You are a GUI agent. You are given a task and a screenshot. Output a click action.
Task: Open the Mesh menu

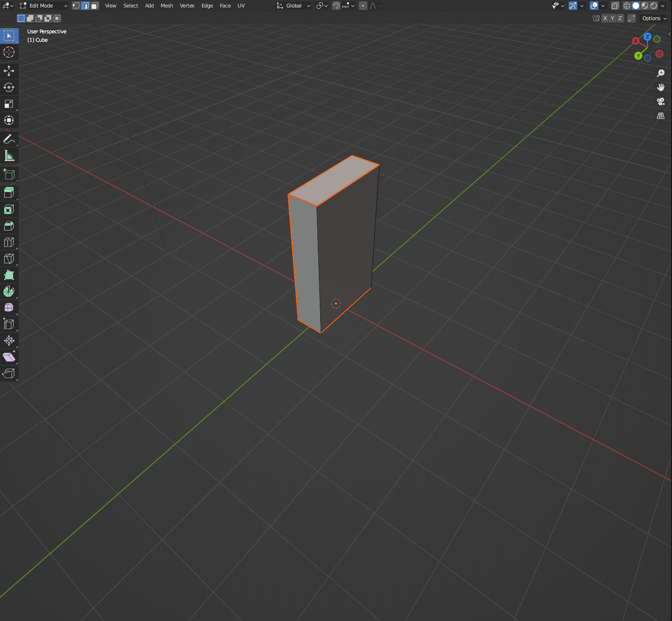(167, 6)
